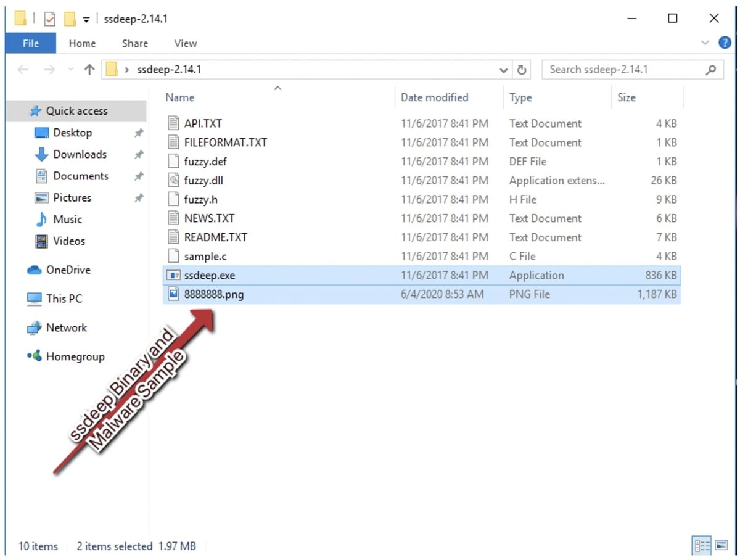740x560 pixels.
Task: Click the Help question mark icon
Action: 725,43
